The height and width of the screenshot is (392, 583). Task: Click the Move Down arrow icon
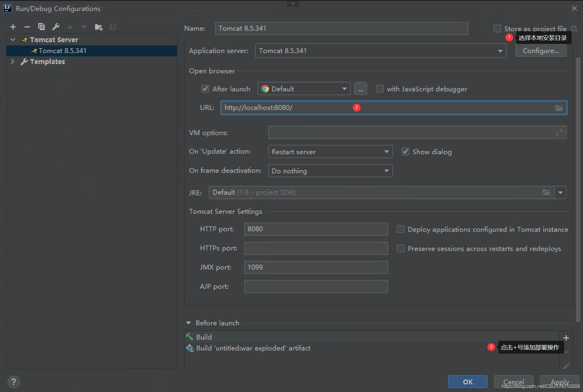tap(84, 27)
